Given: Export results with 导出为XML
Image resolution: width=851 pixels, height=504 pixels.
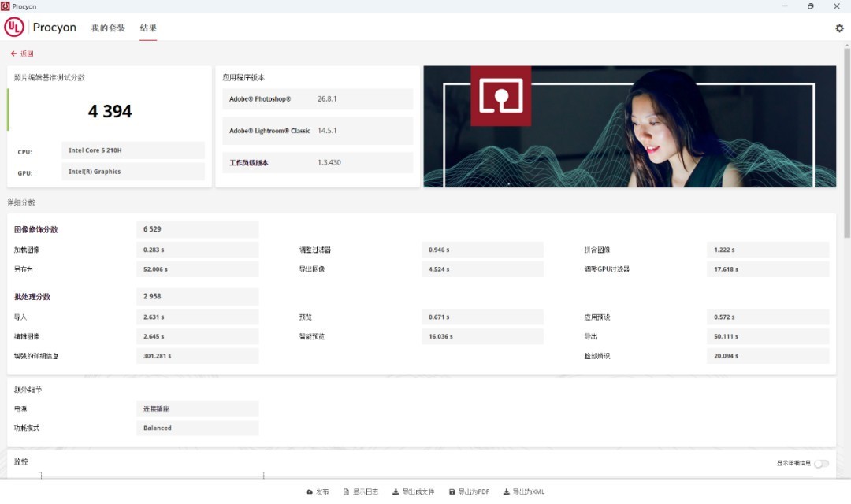Looking at the screenshot, I should tap(524, 491).
